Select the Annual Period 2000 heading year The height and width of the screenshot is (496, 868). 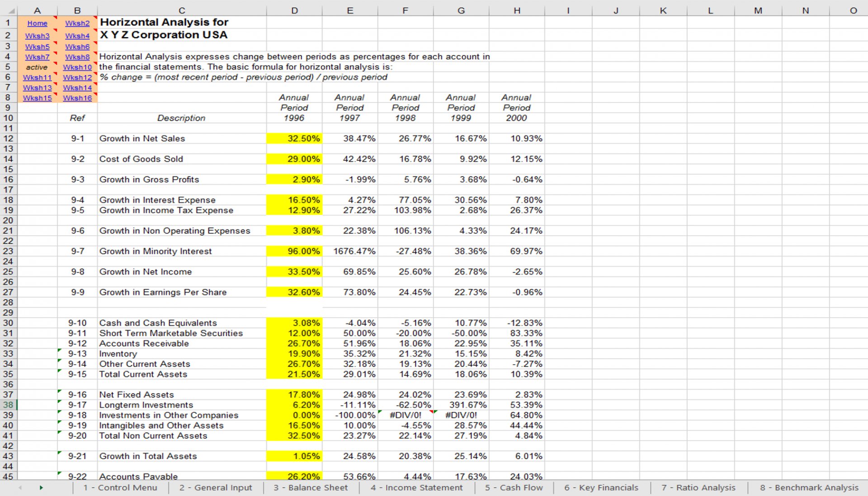point(517,118)
